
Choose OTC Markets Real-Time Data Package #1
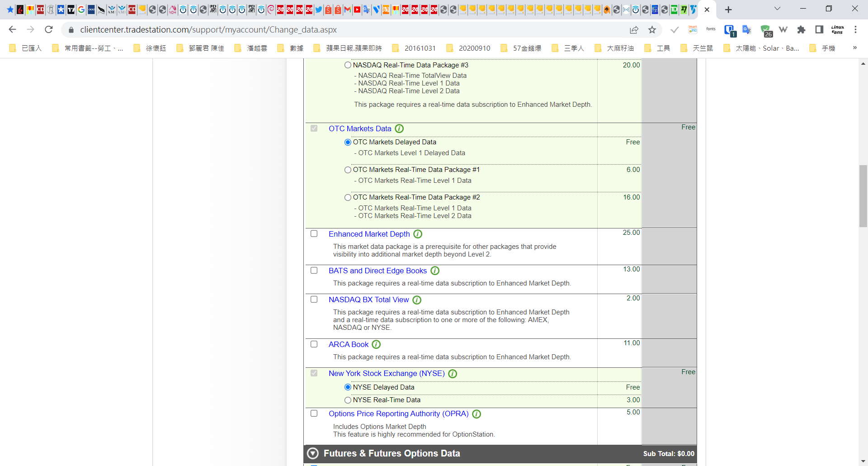[x=348, y=170]
